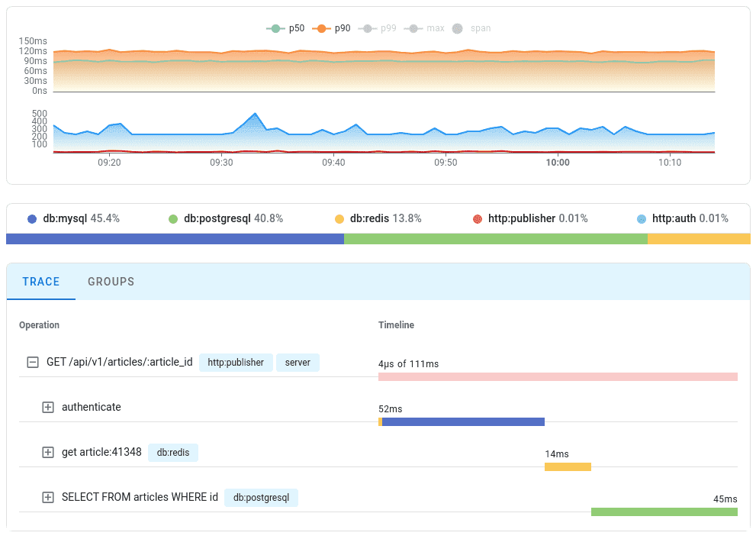Screen dimensions: 756x539
Task: Click the pink timeline bar of root span
Action: click(x=558, y=376)
